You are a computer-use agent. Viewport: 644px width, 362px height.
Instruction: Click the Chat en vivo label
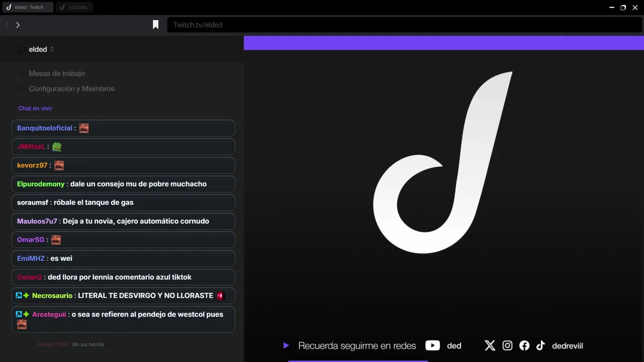[x=35, y=108]
